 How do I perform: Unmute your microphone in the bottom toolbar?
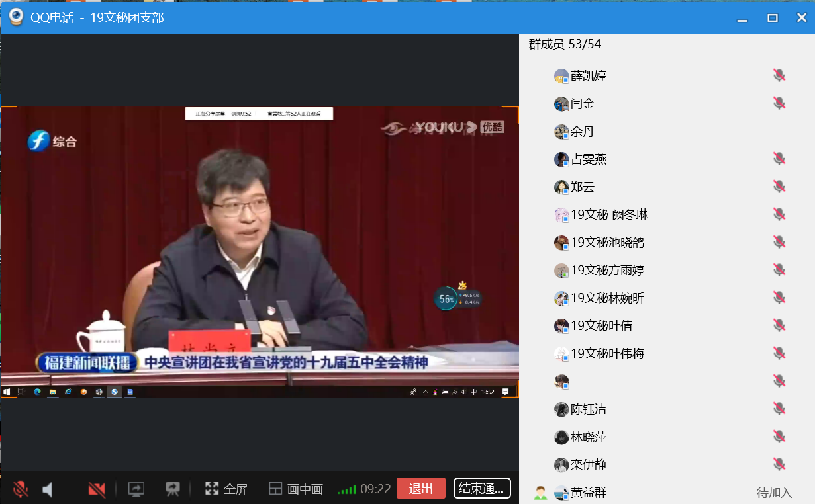pyautogui.click(x=21, y=489)
